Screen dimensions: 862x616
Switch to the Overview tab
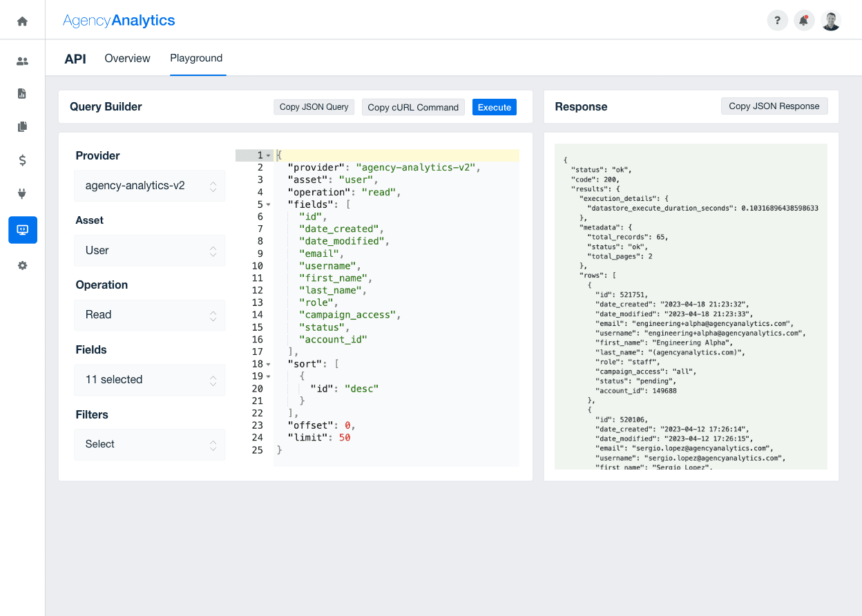click(127, 58)
